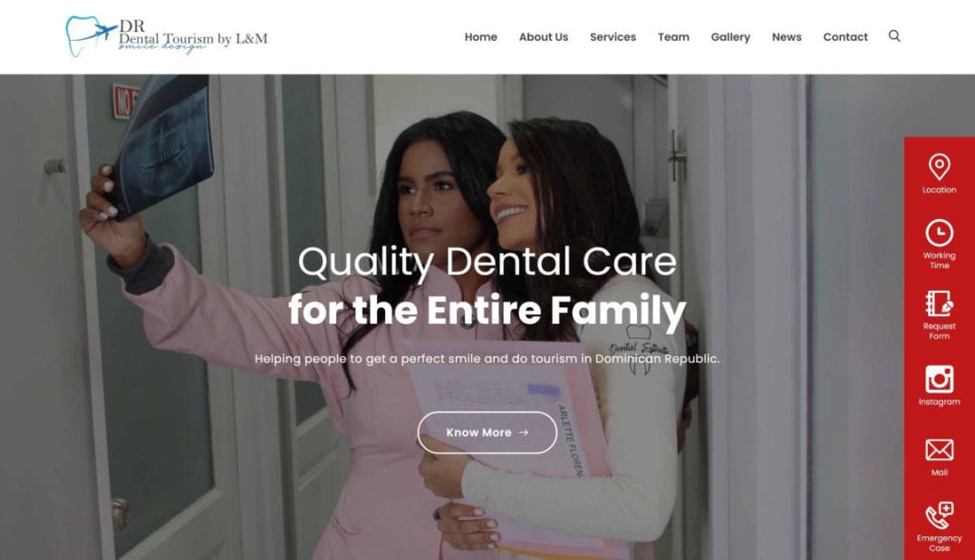Open the Location pin icon

coord(939,168)
